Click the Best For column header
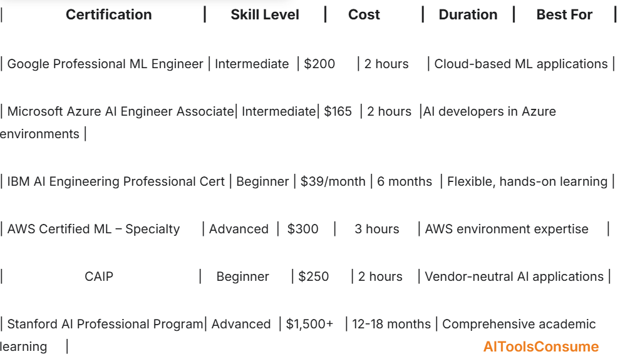The width and height of the screenshot is (620, 364). (x=564, y=14)
